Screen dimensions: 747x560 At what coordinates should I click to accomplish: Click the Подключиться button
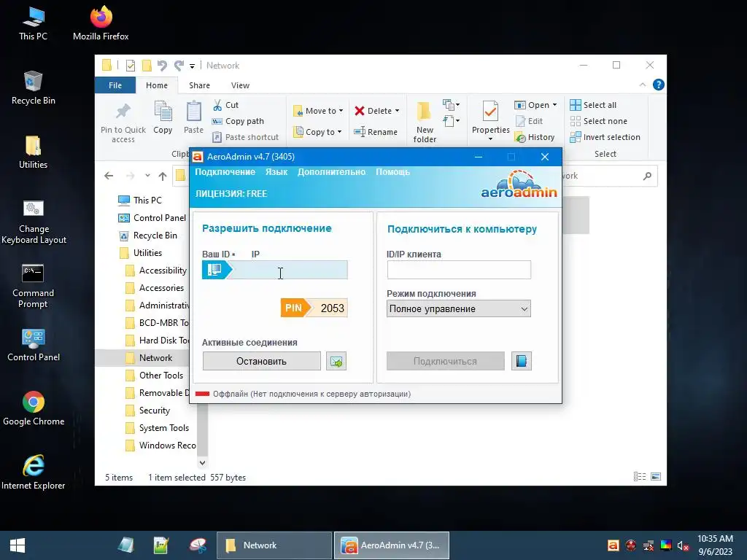pos(446,361)
